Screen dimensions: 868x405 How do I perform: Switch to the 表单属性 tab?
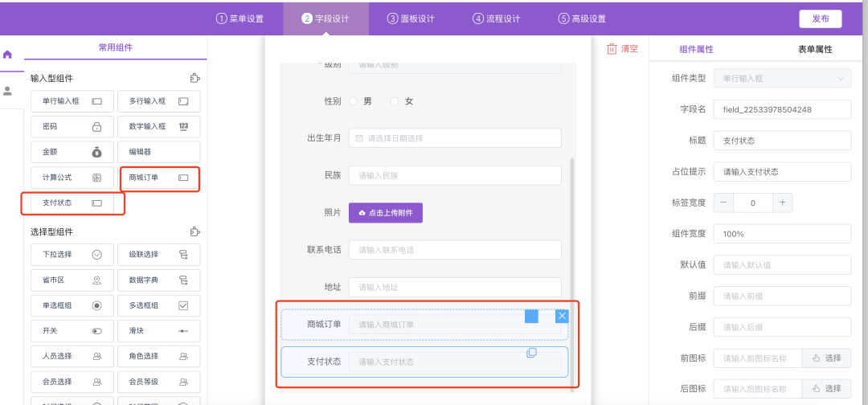[814, 49]
